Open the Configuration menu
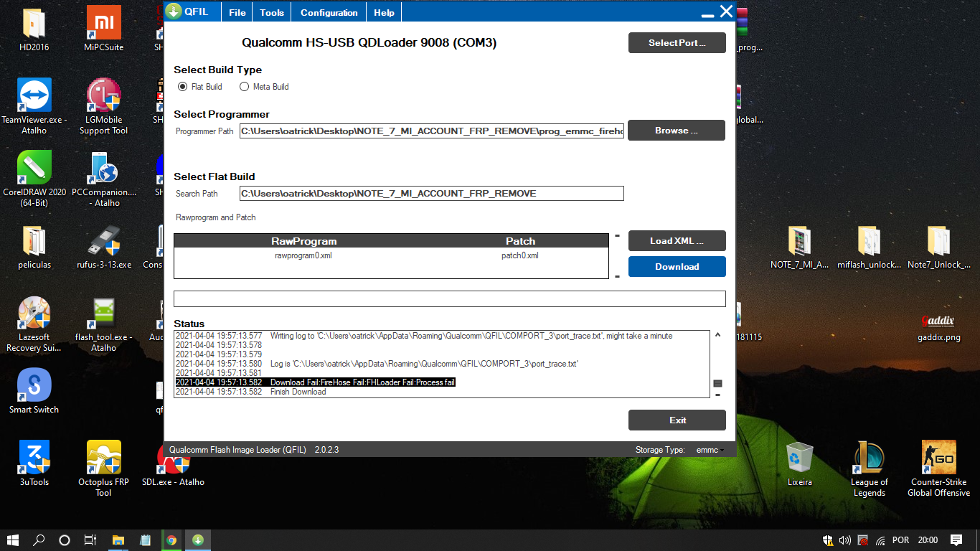This screenshot has height=551, width=980. click(x=329, y=13)
